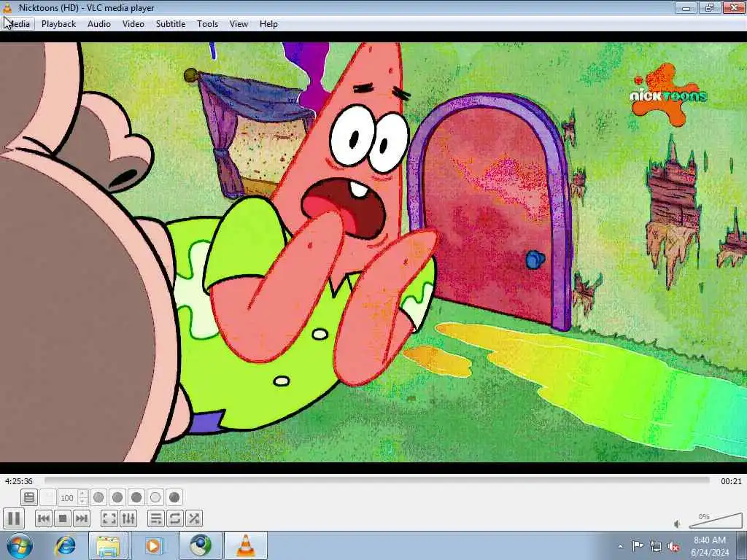The height and width of the screenshot is (560, 747).
Task: Click on the video display area
Action: (373, 252)
